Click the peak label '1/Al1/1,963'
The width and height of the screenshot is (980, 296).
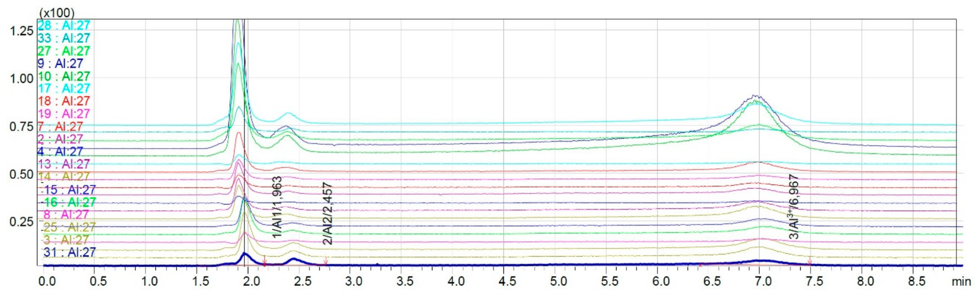click(278, 207)
